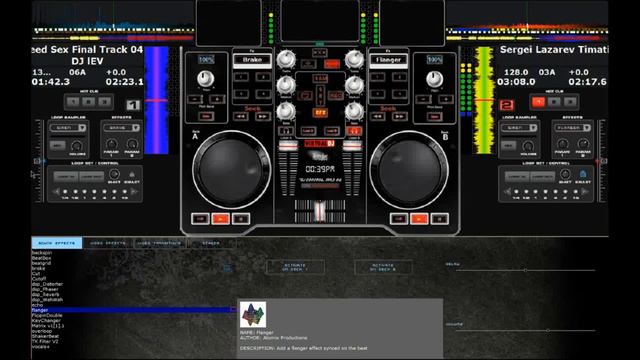The width and height of the screenshot is (640, 360).
Task: Click the deck A pitch knob
Action: point(206,78)
